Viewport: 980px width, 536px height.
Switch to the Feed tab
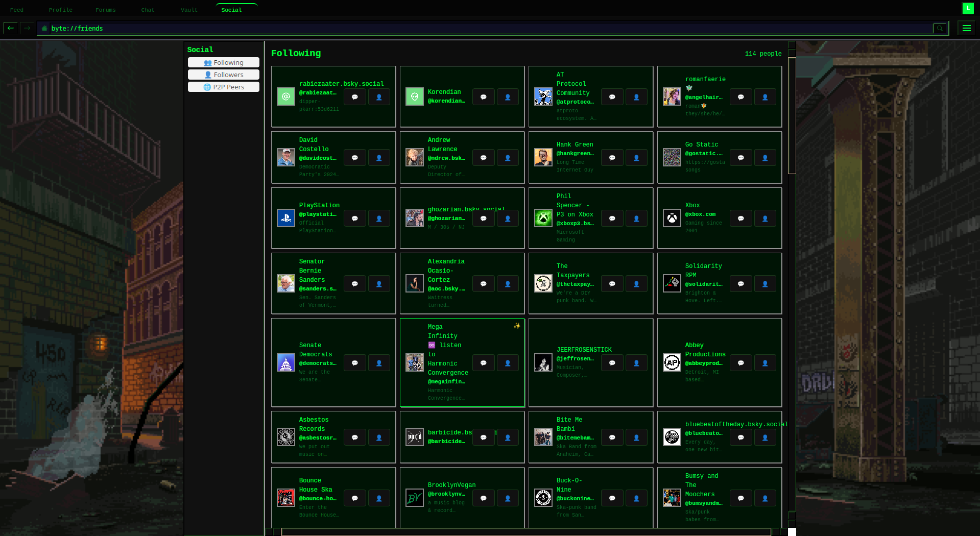pos(17,9)
